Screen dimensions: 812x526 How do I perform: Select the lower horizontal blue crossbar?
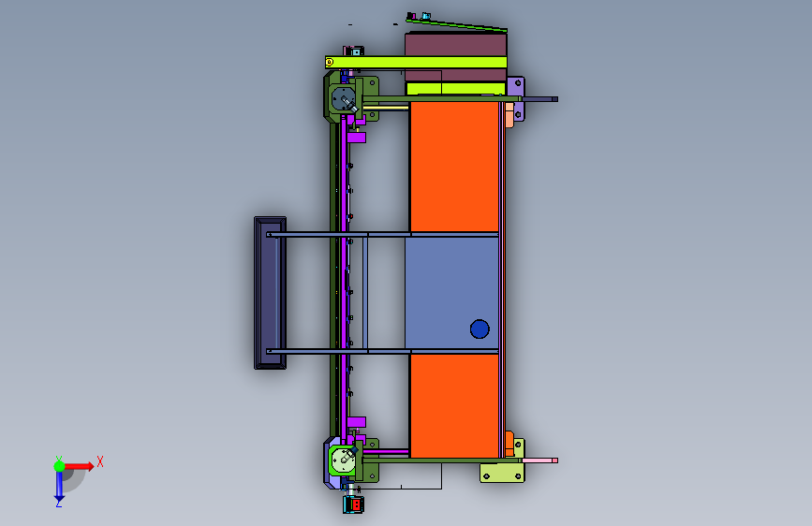382,352
